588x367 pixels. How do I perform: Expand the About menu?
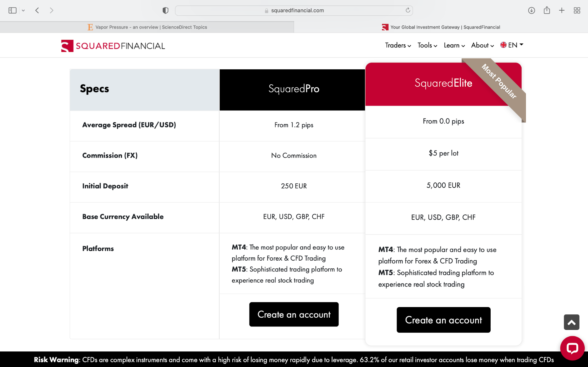[x=482, y=45]
